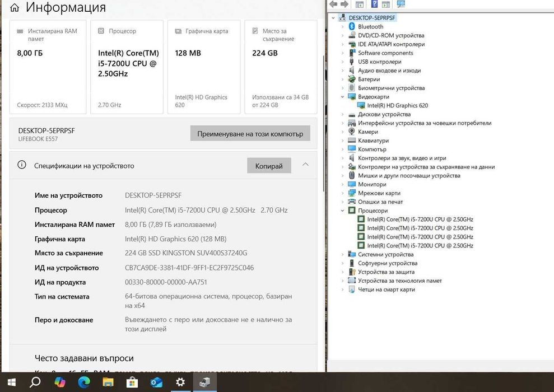This screenshot has height=392, width=554.
Task: Expand the Четци на смарт карти arrow
Action: (x=342, y=289)
